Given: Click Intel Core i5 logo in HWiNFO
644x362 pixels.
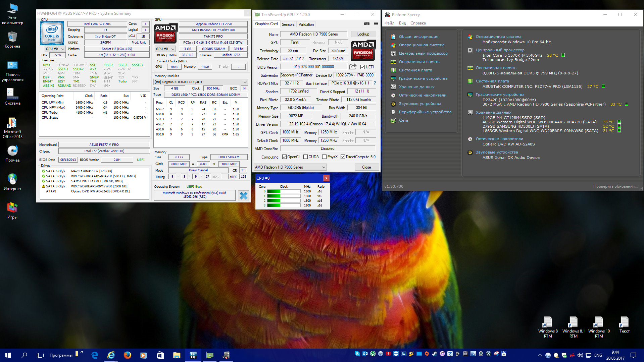Looking at the screenshot, I should (x=52, y=33).
